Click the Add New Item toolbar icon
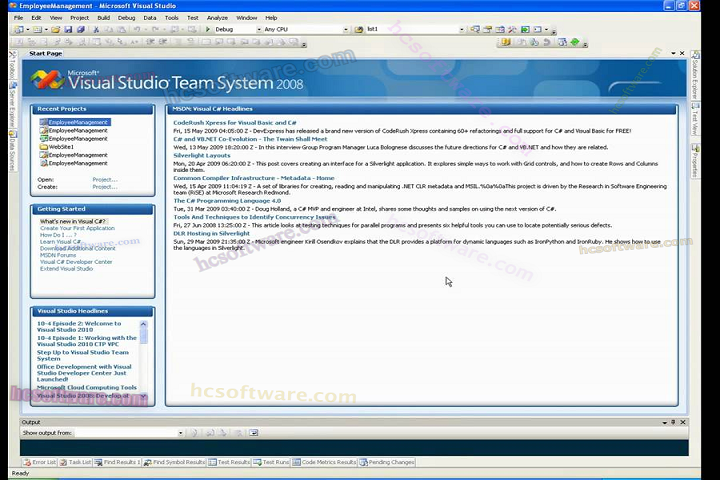This screenshot has height=480, width=720. [38, 29]
